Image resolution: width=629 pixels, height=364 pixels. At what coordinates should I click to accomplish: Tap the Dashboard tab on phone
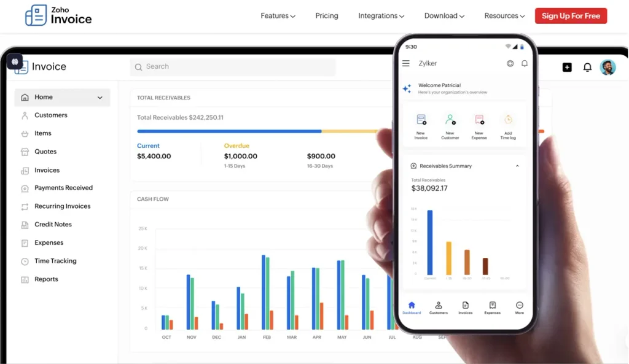coord(412,308)
